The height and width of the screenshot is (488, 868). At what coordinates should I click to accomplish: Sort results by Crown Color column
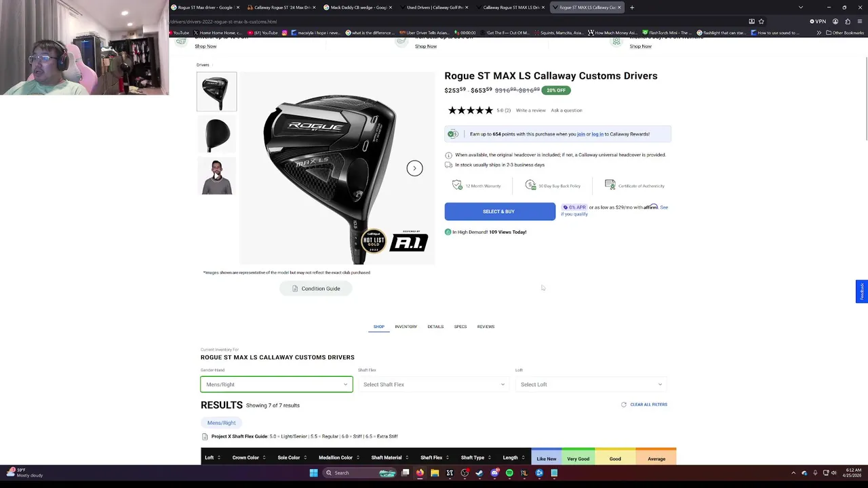[248, 457]
